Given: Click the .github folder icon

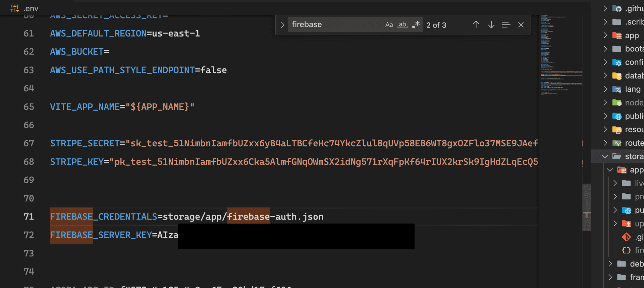Looking at the screenshot, I should click(x=617, y=8).
